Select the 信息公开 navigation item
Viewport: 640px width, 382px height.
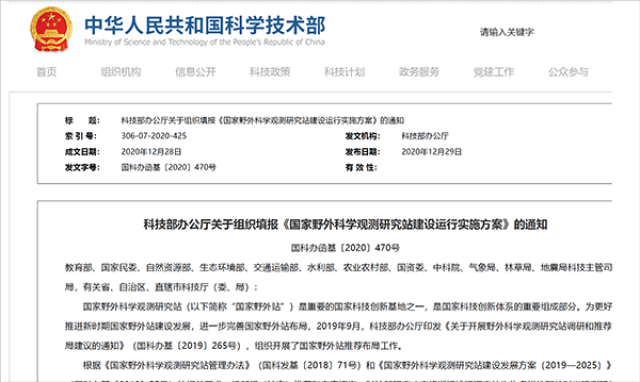pos(196,72)
